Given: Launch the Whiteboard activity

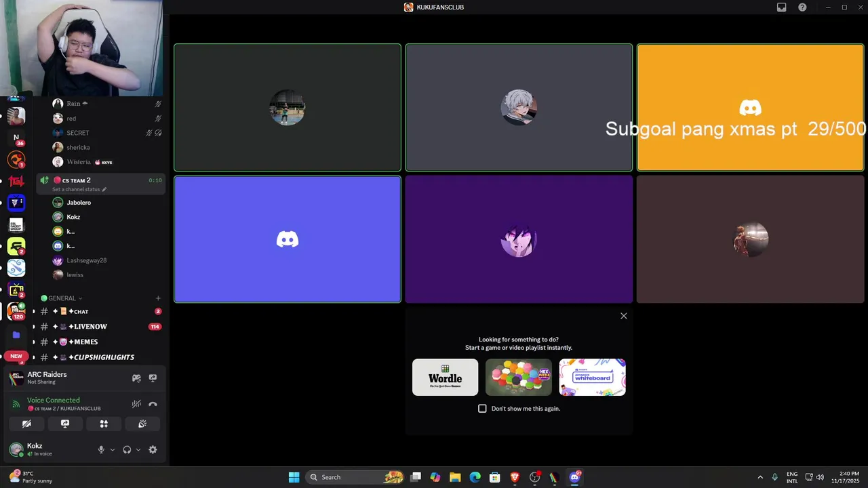Looking at the screenshot, I should (592, 378).
